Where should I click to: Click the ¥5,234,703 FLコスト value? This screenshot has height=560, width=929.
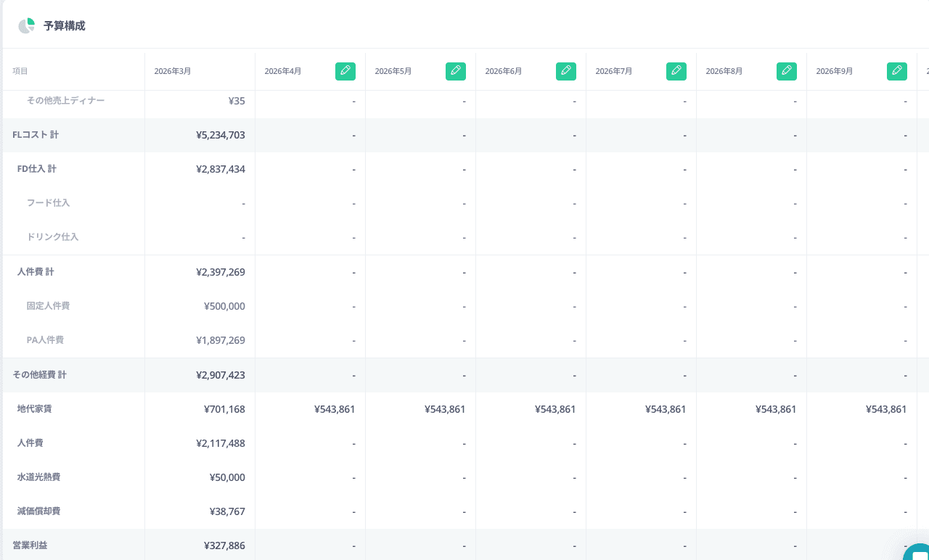click(221, 135)
